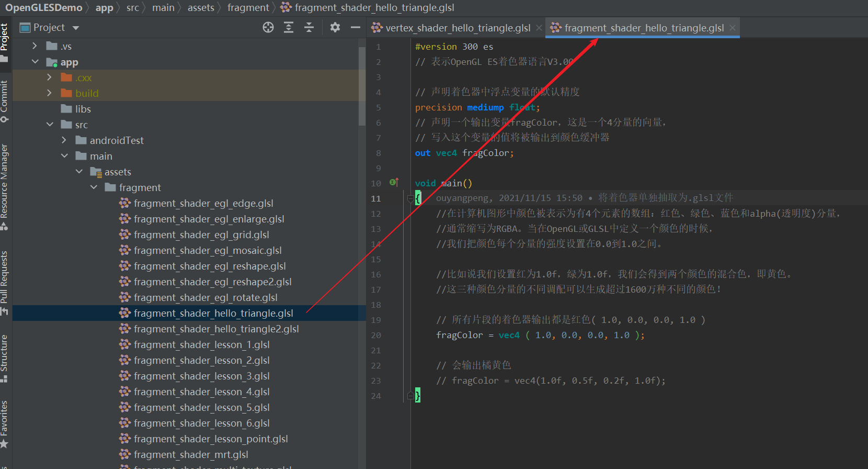Collapse the app module node
The height and width of the screenshot is (469, 868).
coord(35,62)
